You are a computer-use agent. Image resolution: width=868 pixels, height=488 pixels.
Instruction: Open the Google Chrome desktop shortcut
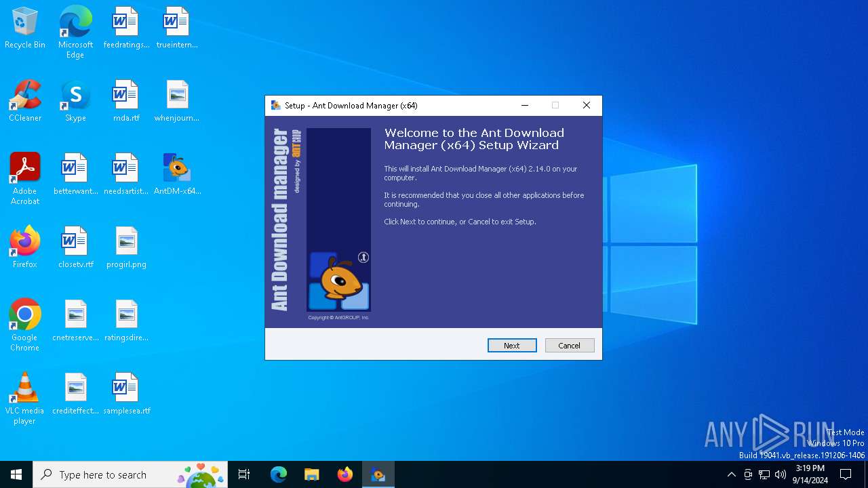[25, 325]
